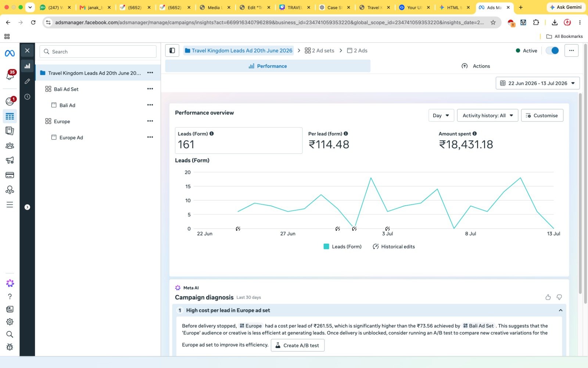Reload the page in Chrome

coord(33,22)
